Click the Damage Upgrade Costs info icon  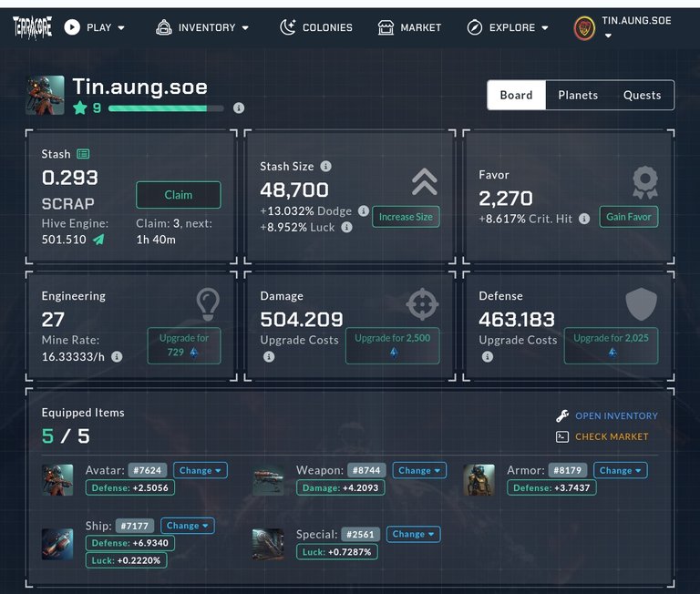click(x=269, y=356)
